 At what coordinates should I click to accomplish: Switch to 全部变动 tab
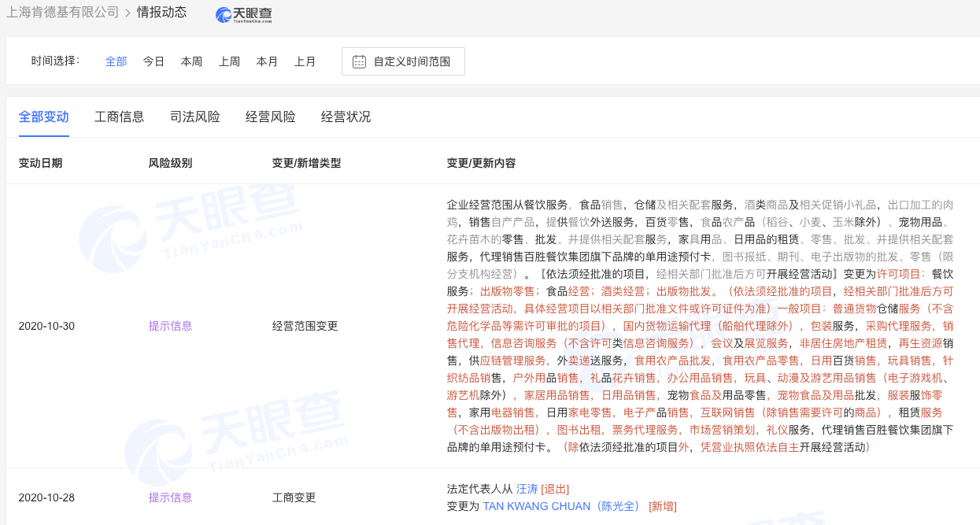pyautogui.click(x=44, y=117)
